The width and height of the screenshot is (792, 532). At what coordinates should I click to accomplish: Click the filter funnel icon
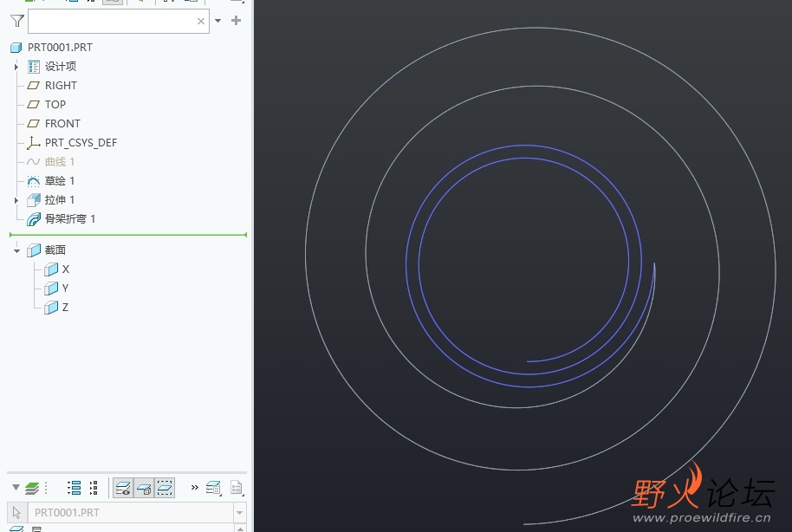coord(17,21)
